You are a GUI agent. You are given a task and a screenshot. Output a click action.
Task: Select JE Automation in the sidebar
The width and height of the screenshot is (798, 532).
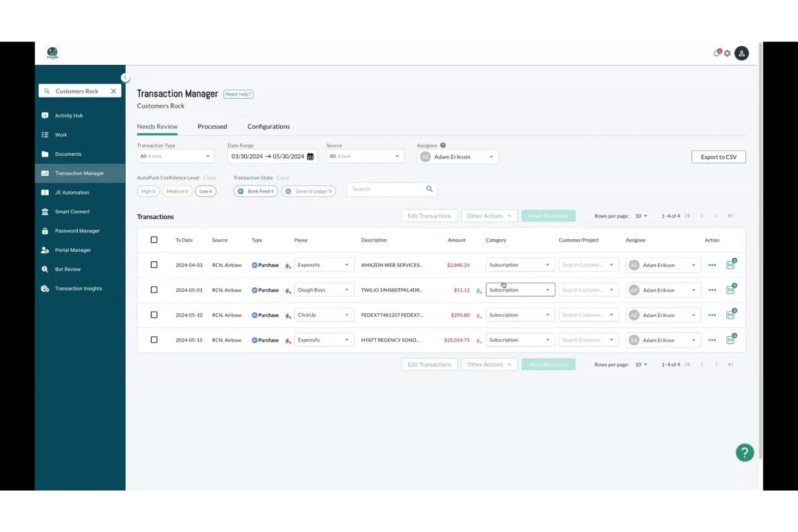coord(72,192)
